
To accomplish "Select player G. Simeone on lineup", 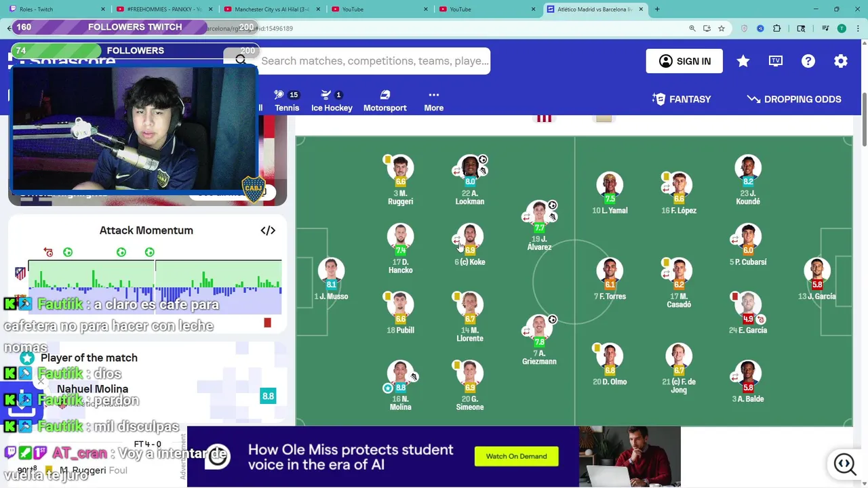I will coord(470,386).
